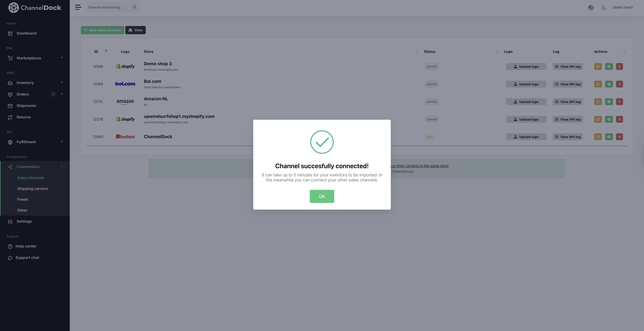The image size is (644, 331).
Task: Expand the Inventory menu
Action: click(35, 83)
